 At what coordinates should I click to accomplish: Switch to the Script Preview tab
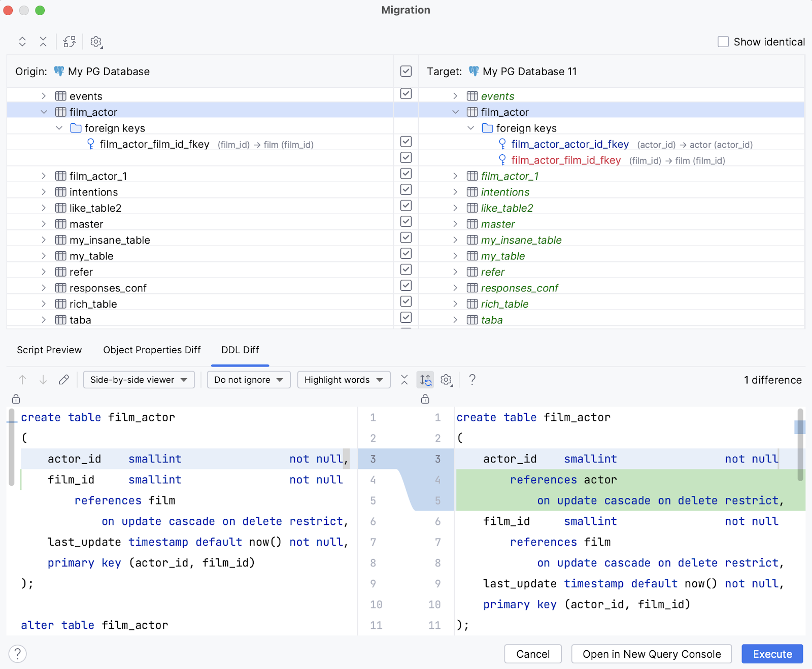tap(49, 350)
